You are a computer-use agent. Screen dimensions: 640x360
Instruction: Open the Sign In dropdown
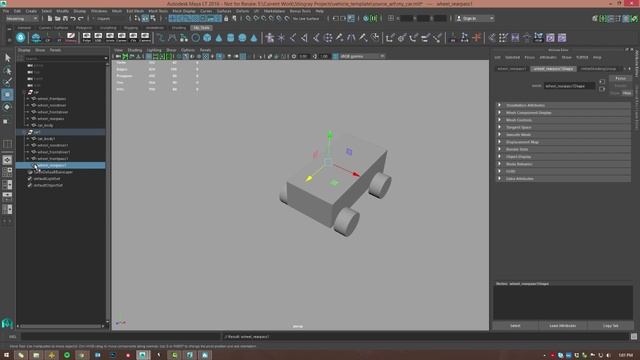475,18
